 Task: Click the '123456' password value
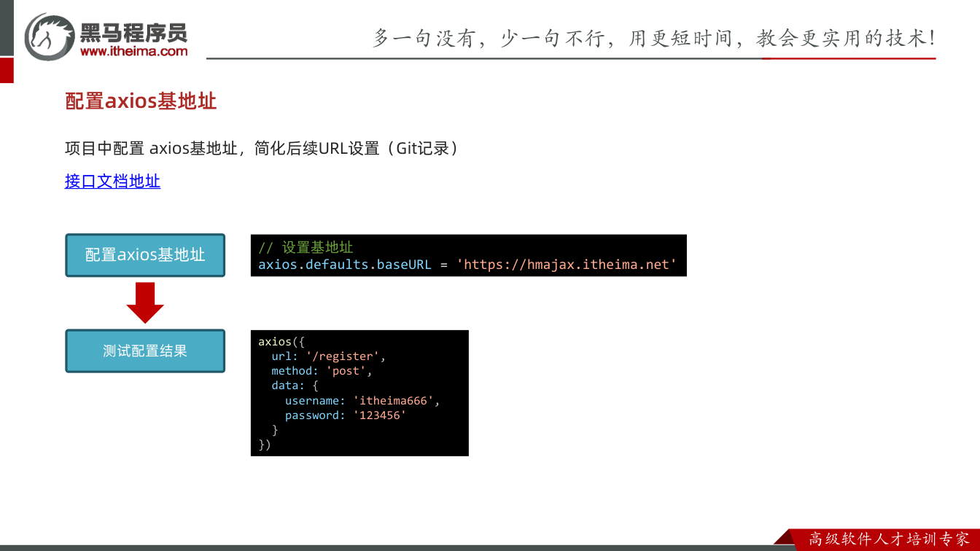click(x=379, y=415)
